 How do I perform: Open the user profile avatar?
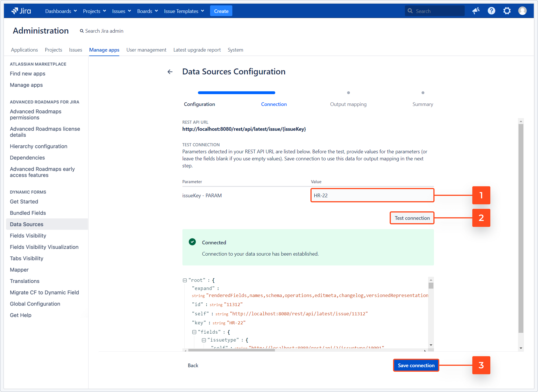point(522,11)
